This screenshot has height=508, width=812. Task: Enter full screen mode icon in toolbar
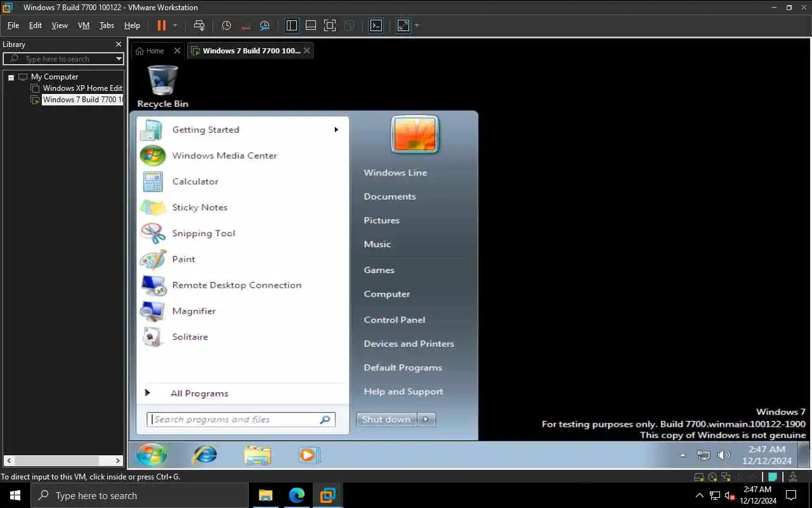coord(330,25)
